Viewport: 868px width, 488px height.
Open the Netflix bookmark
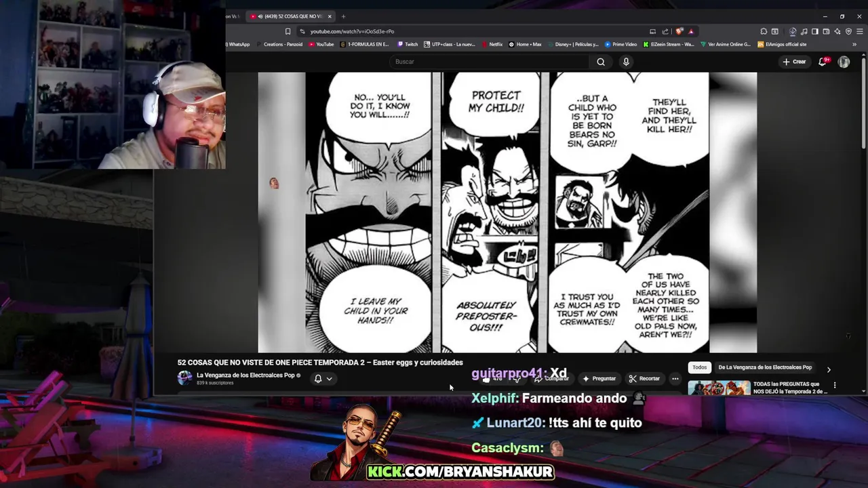[492, 44]
